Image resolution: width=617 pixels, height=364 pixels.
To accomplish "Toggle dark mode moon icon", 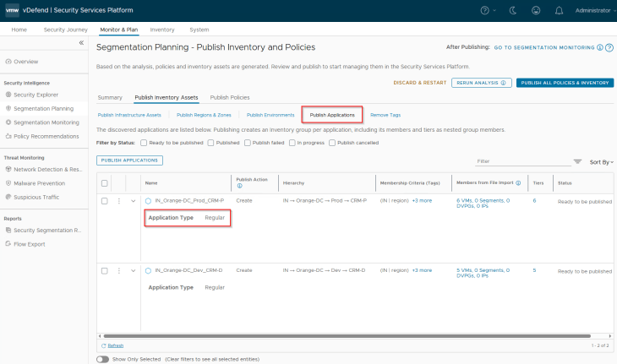I will (x=516, y=11).
